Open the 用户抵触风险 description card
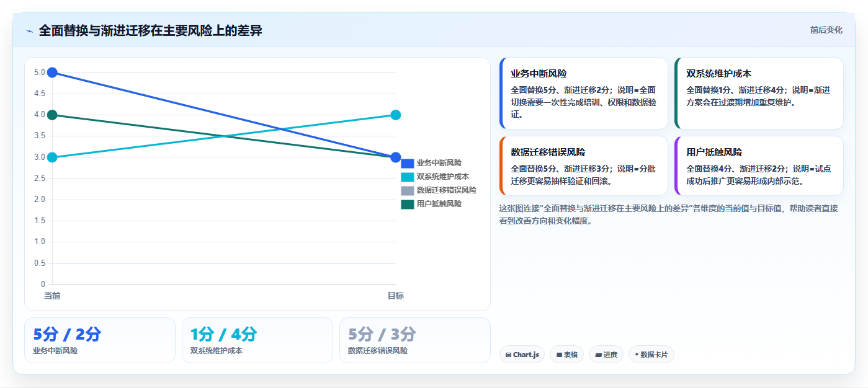This screenshot has height=388, width=868. click(759, 166)
